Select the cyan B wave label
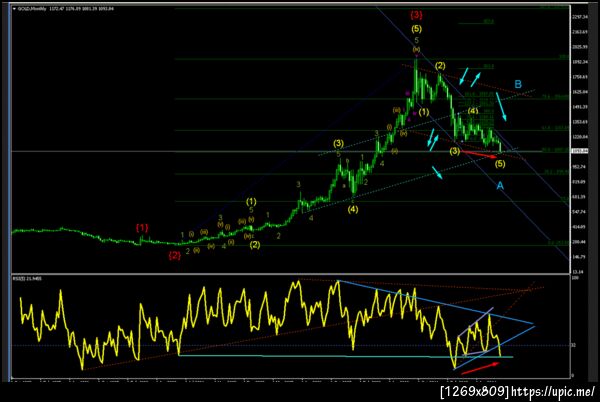Image resolution: width=600 pixels, height=402 pixels. coord(518,84)
